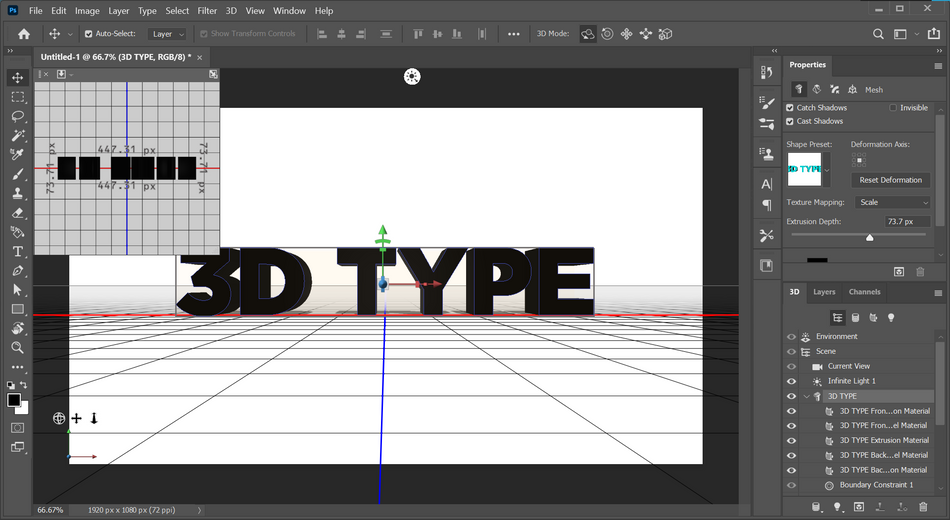950x520 pixels.
Task: Select the Eyedropper tool
Action: coord(18,155)
